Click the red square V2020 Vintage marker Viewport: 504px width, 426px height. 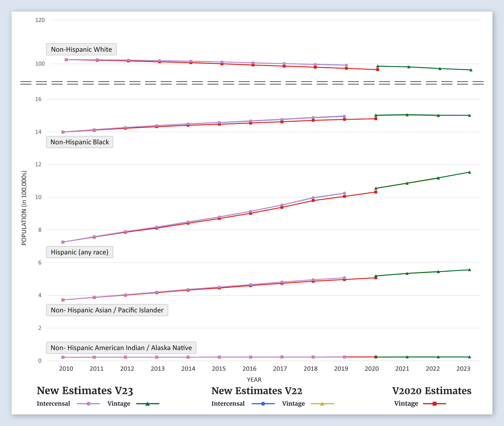434,404
